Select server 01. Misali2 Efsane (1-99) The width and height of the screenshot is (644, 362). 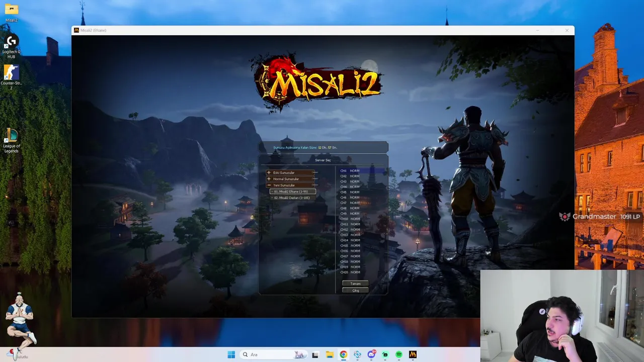point(293,192)
